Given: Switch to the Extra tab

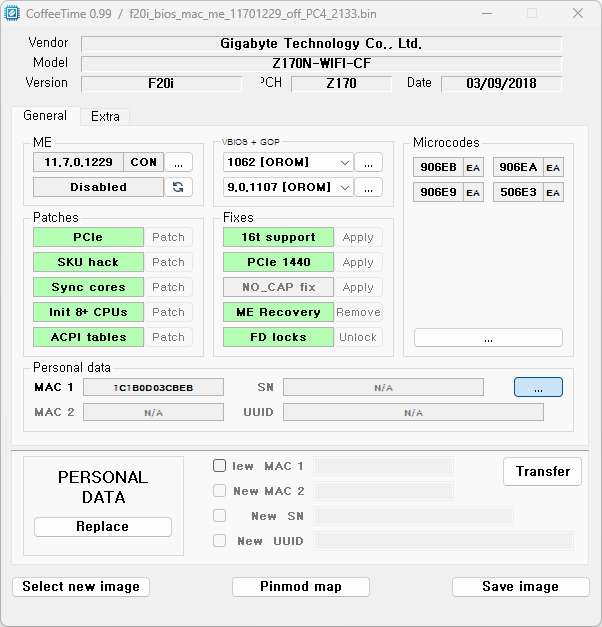Looking at the screenshot, I should (x=105, y=116).
